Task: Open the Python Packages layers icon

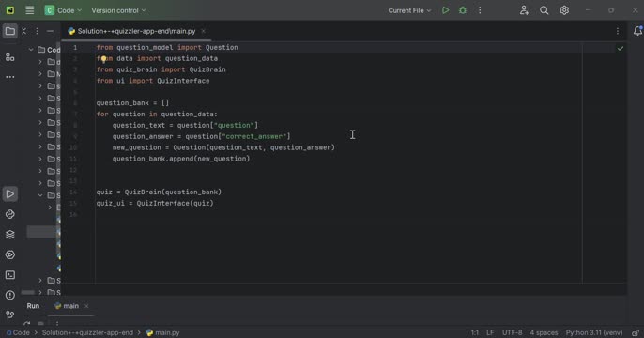Action: [x=9, y=234]
